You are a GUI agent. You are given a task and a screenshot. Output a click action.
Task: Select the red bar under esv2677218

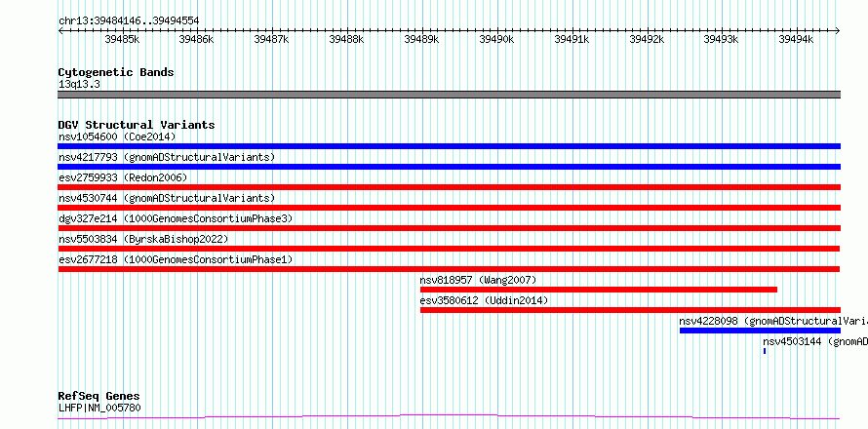[x=449, y=269]
